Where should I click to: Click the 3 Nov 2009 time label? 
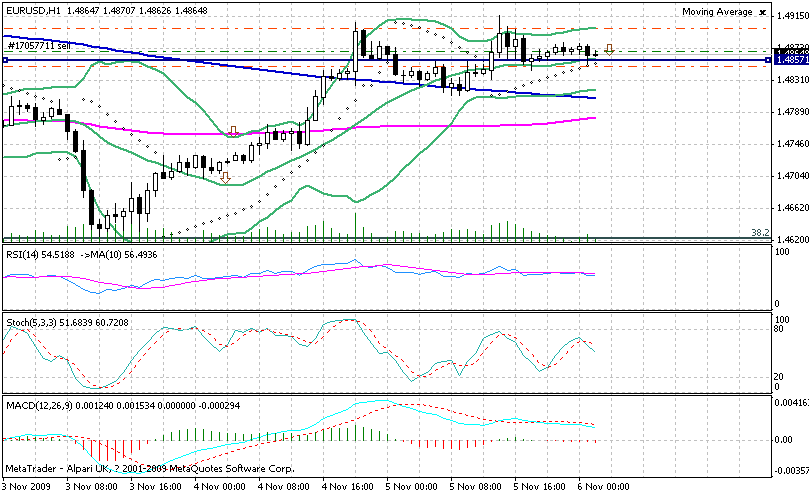(27, 486)
